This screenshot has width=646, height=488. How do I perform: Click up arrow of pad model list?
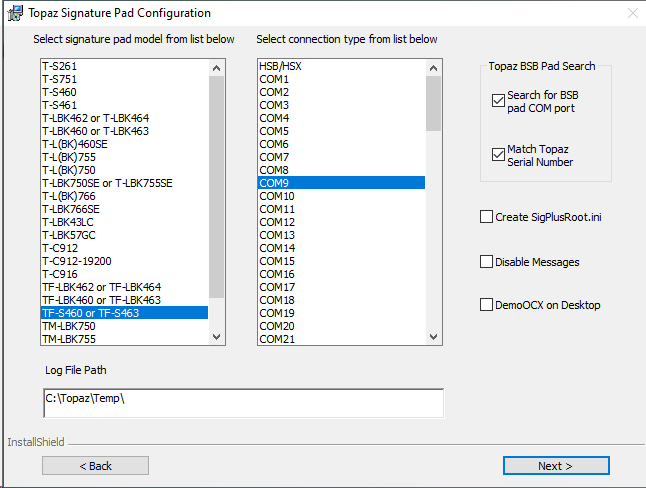coord(216,68)
